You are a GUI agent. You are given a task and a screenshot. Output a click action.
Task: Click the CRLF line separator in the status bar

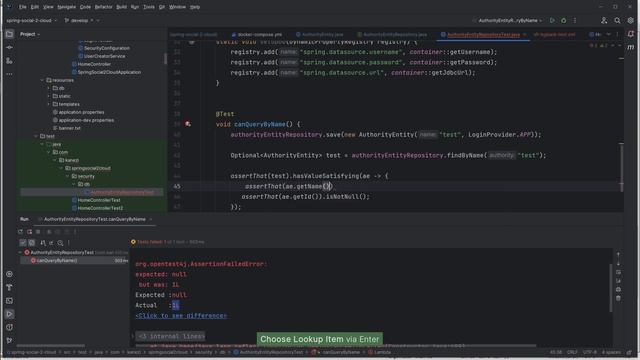(572, 353)
